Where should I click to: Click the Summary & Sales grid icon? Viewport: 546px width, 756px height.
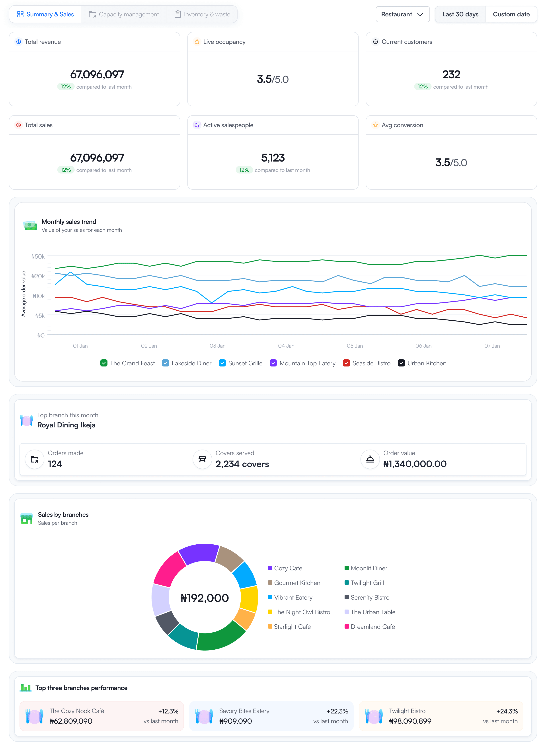tap(20, 14)
